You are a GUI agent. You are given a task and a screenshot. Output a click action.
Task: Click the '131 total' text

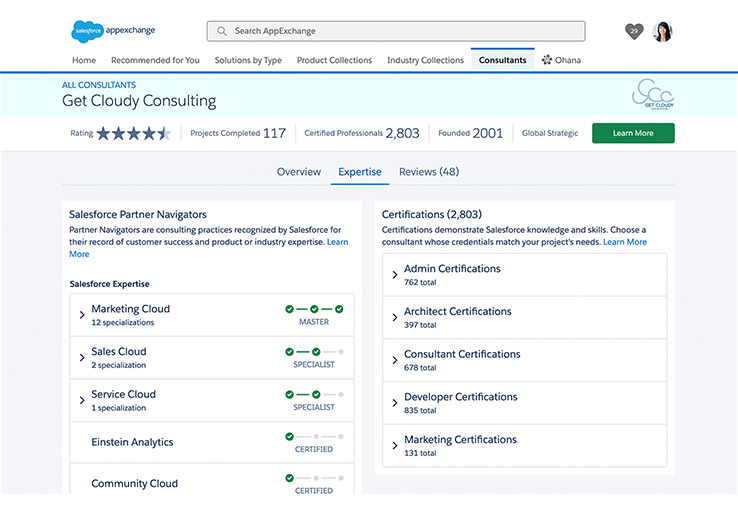420,453
